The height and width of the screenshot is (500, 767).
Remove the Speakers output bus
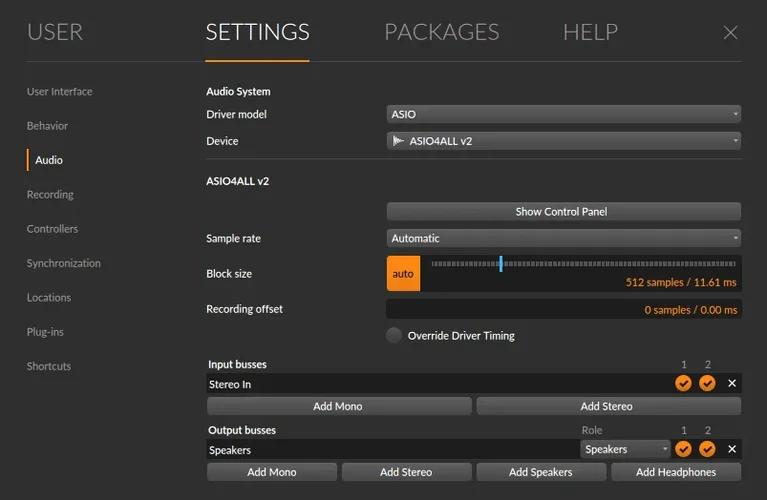(732, 450)
